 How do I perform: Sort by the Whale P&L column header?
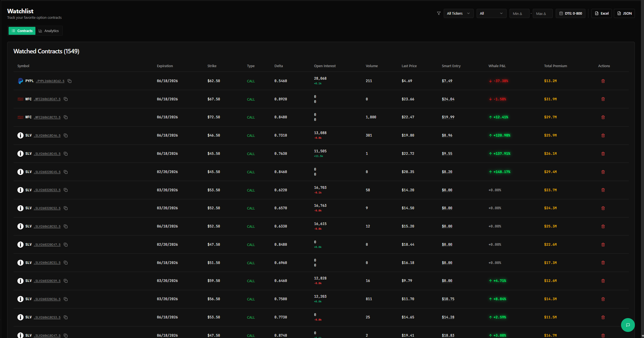point(497,66)
